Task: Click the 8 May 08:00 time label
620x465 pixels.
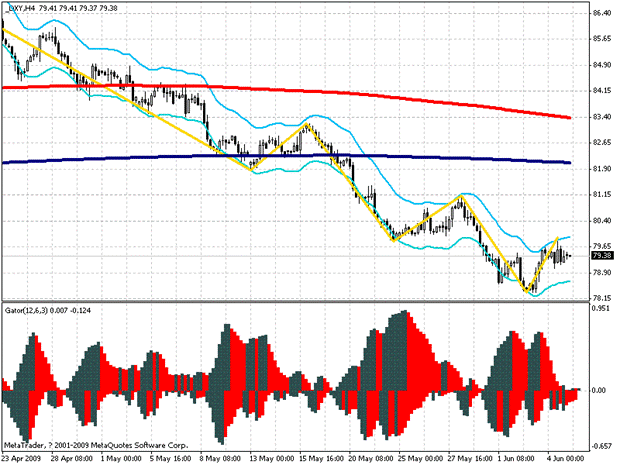Action: click(x=220, y=458)
